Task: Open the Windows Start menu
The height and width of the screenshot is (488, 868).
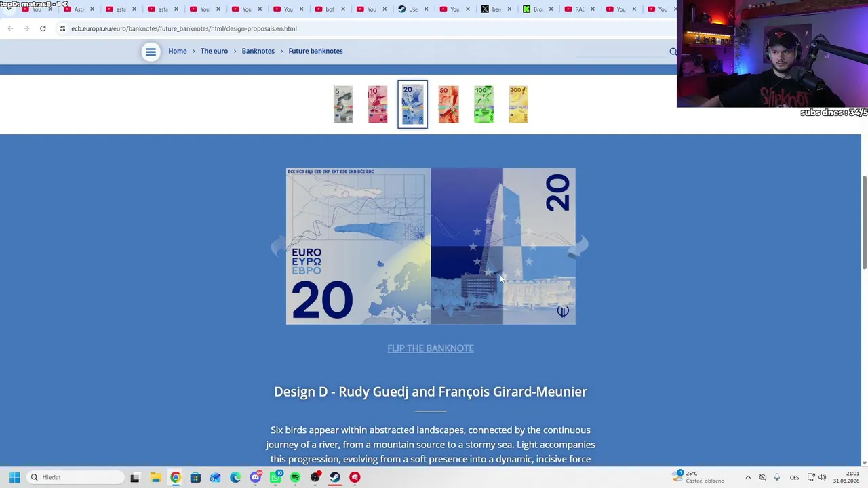Action: tap(14, 477)
